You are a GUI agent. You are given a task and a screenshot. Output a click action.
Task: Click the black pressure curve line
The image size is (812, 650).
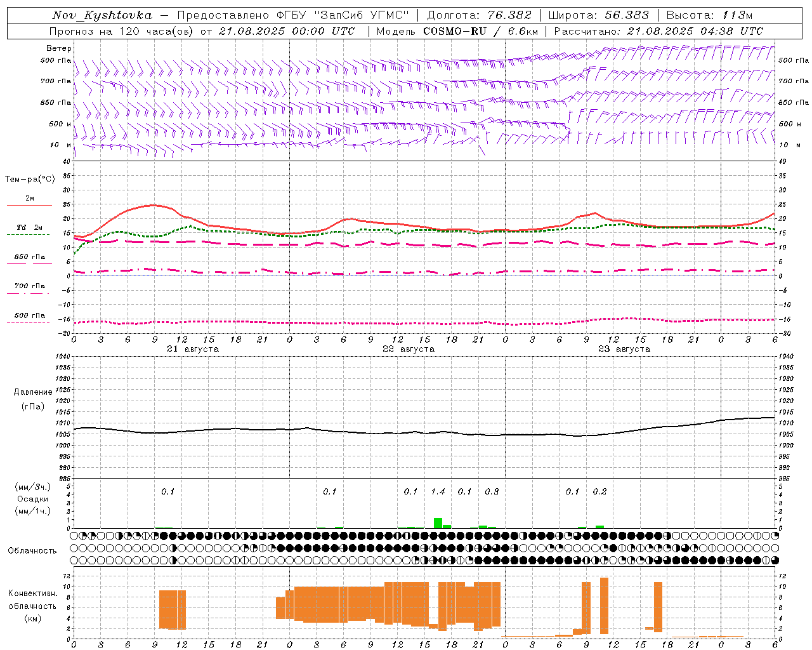[424, 432]
